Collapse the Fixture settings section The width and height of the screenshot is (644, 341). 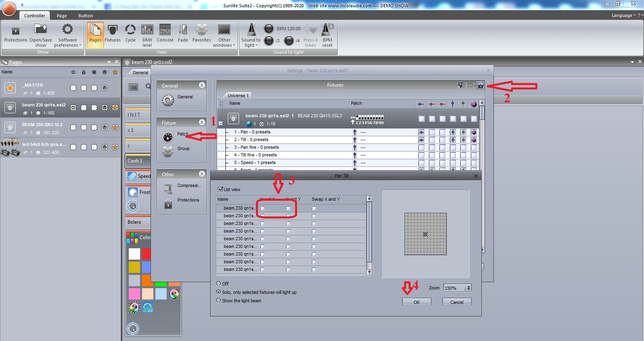[202, 123]
